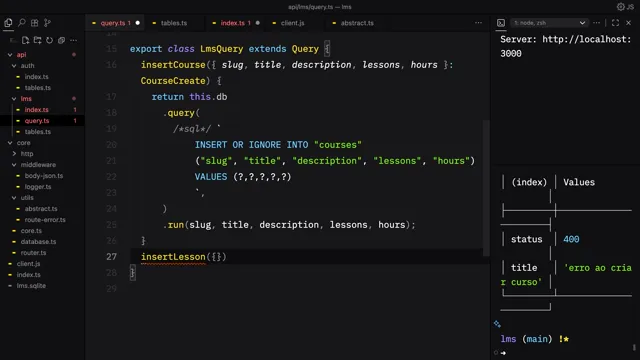Click status value 400 in terminal
Image resolution: width=640 pixels, height=360 pixels.
tap(571, 240)
